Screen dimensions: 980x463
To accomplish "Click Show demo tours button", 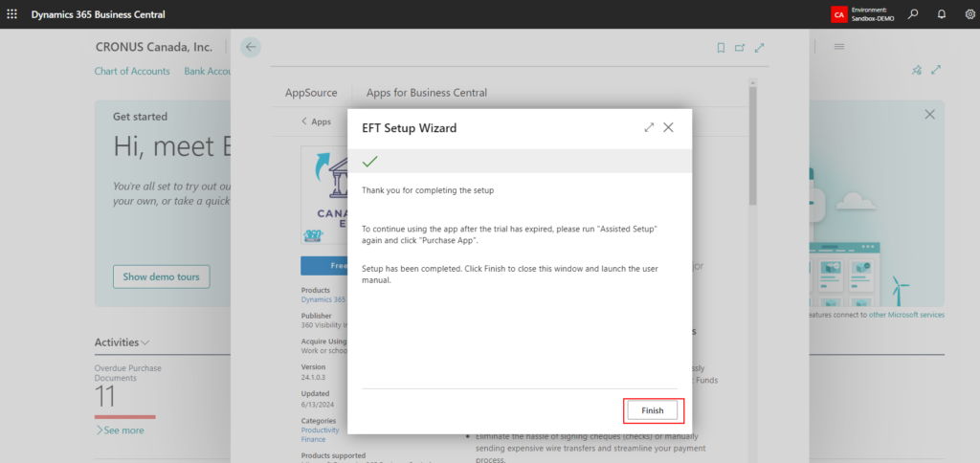I will [161, 276].
